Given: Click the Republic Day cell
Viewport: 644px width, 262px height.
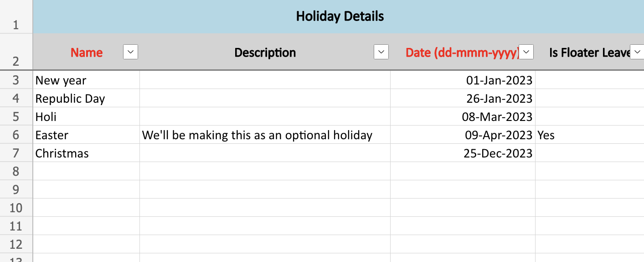Looking at the screenshot, I should 87,99.
